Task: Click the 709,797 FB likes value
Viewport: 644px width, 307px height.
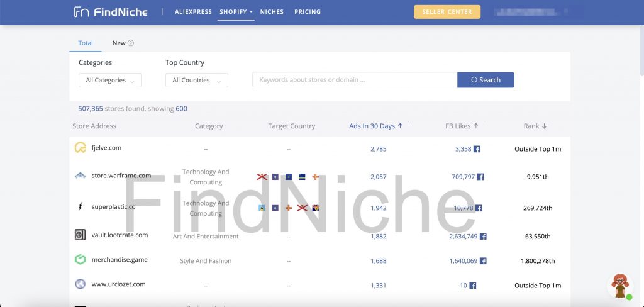Action: (x=463, y=177)
